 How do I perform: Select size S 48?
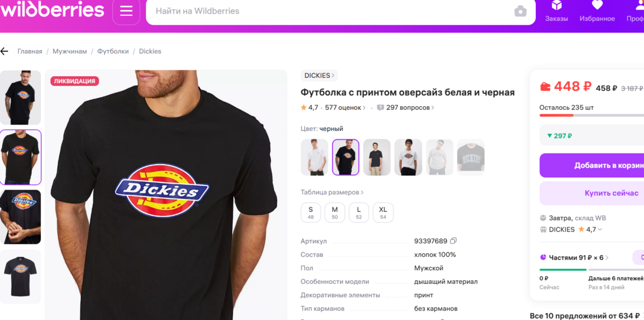click(x=311, y=213)
